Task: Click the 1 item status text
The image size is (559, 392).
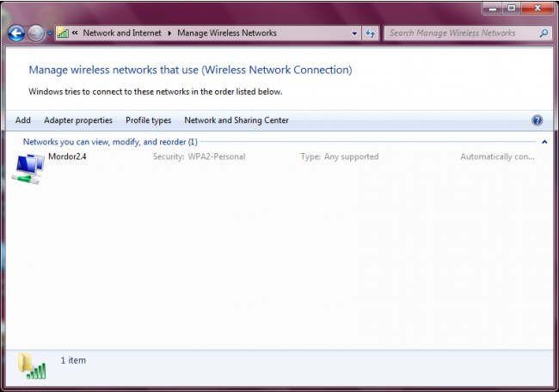Action: pos(73,360)
